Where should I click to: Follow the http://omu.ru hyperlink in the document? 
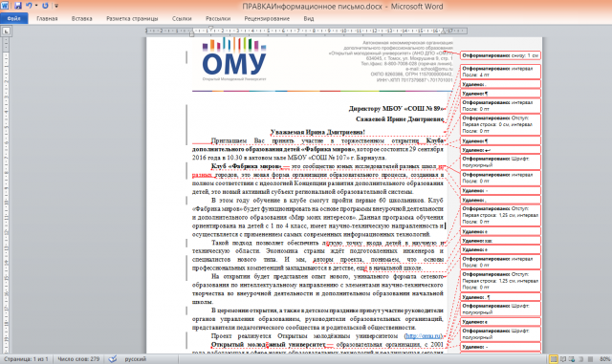click(x=424, y=336)
